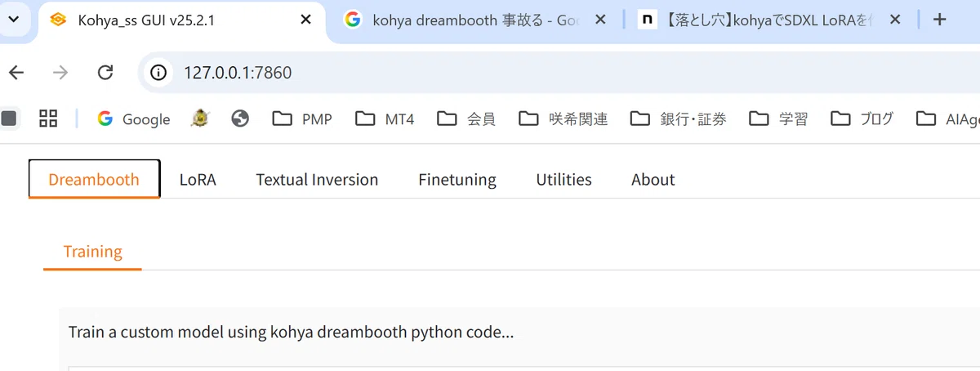Screen dimensions: 980x371
Task: Close the Kohya_ss GUI browser tab
Action: click(306, 20)
